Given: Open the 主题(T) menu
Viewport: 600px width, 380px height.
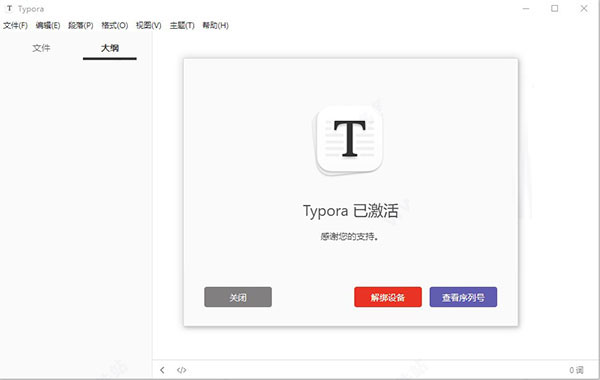Looking at the screenshot, I should 182,26.
